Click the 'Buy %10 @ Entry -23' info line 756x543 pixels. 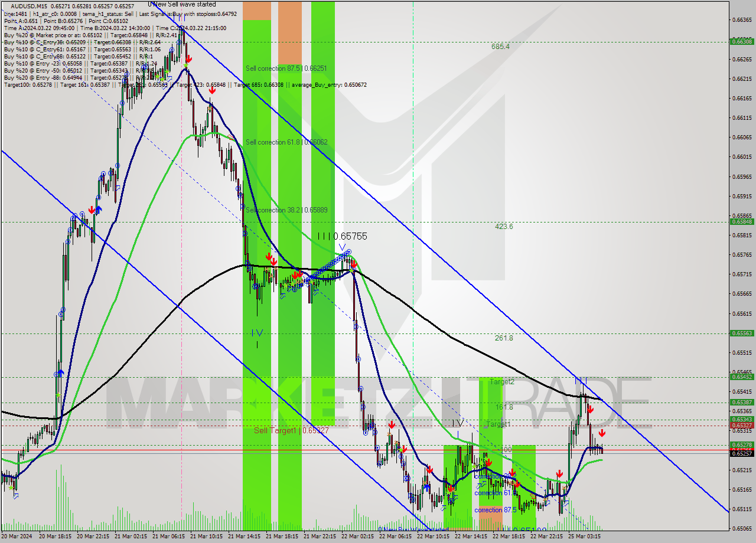pos(81,63)
